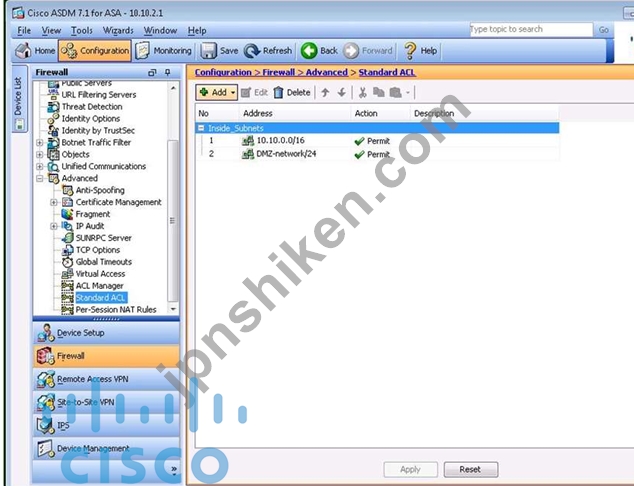This screenshot has width=634, height=486.
Task: Select Anti-Spoofing under Advanced
Action: (x=100, y=190)
